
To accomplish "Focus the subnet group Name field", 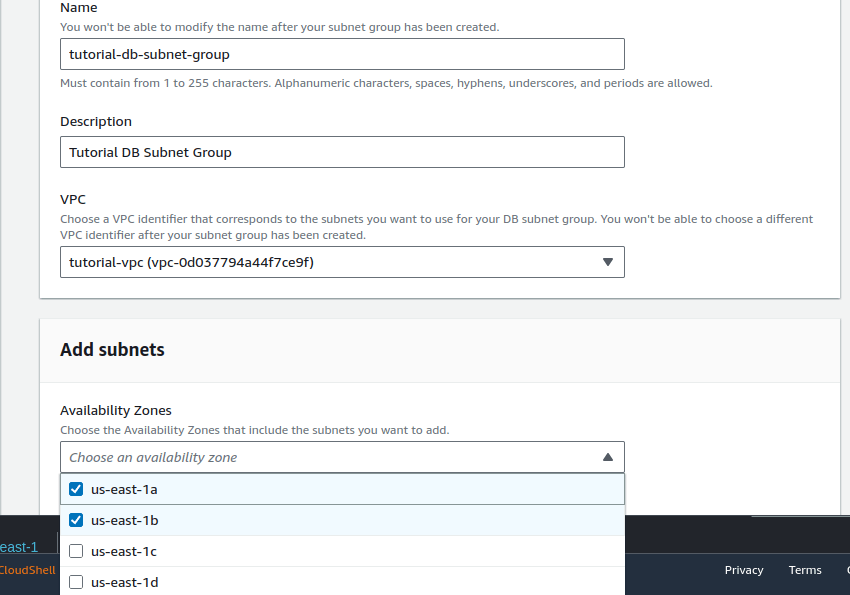I will (342, 54).
